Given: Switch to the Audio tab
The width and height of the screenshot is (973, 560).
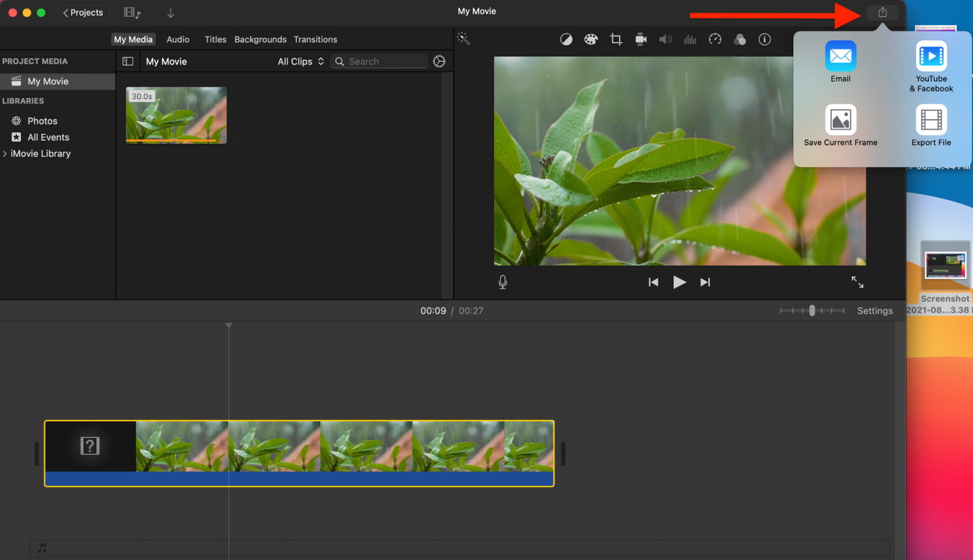Looking at the screenshot, I should point(177,39).
